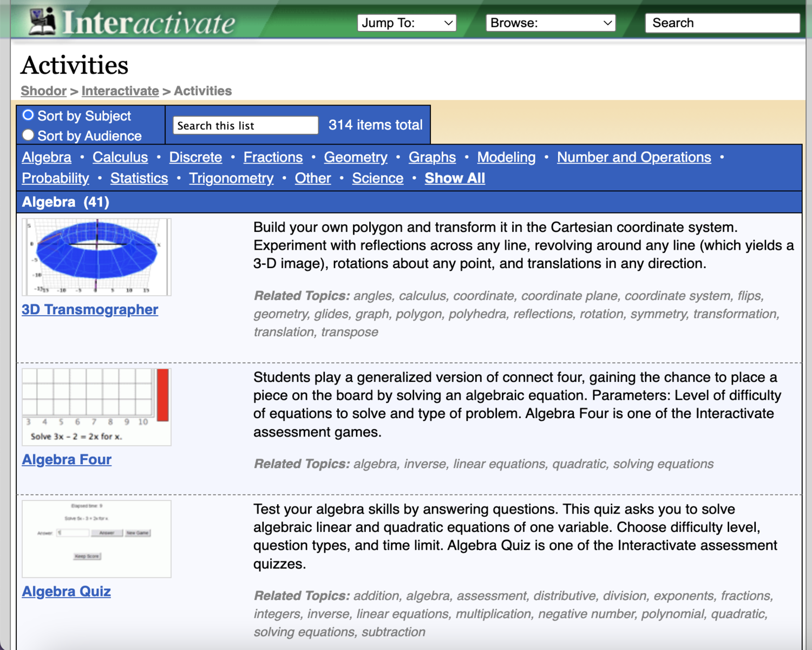Screen dimensions: 812x650
Task: Click the Search this list field
Action: pos(246,125)
